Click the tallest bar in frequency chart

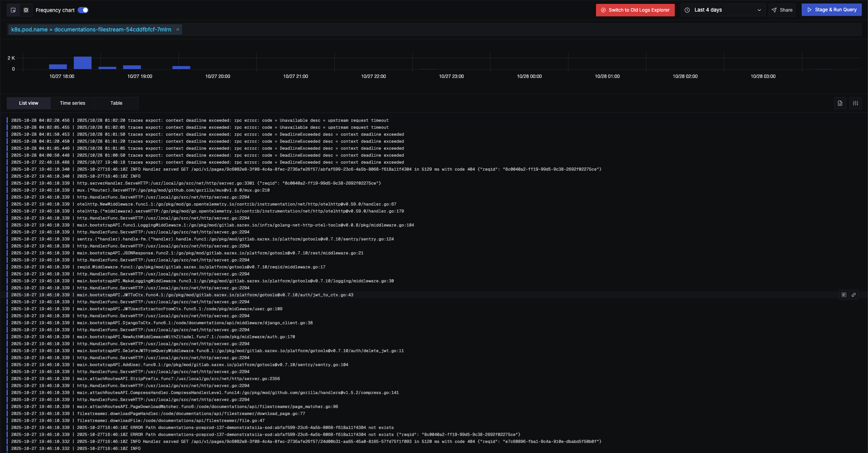tap(83, 63)
